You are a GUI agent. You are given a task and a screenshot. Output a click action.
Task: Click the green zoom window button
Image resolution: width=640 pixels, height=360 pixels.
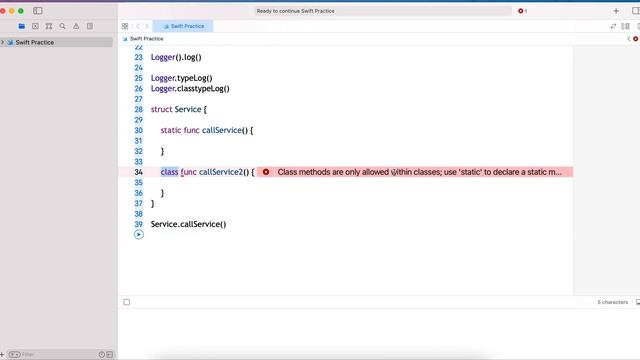click(x=21, y=11)
